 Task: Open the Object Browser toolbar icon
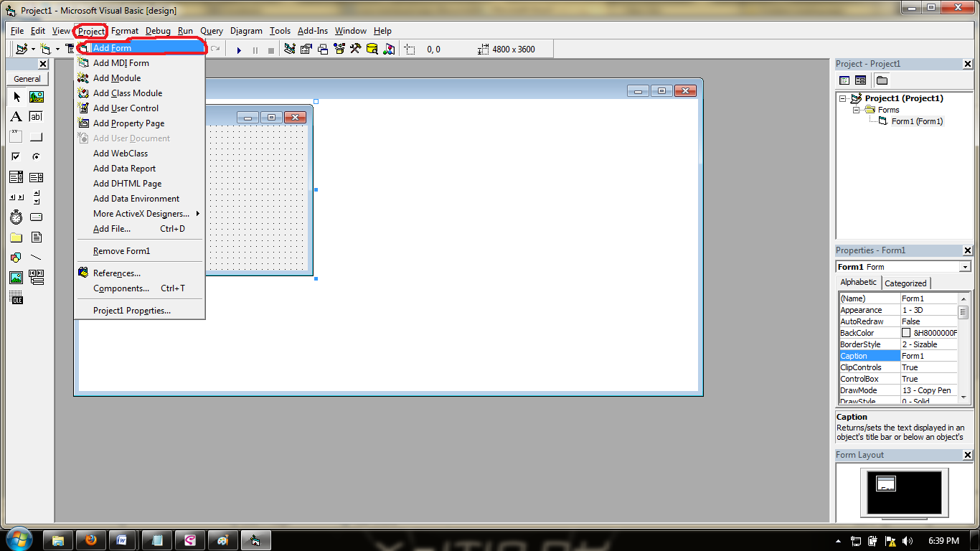pos(339,50)
